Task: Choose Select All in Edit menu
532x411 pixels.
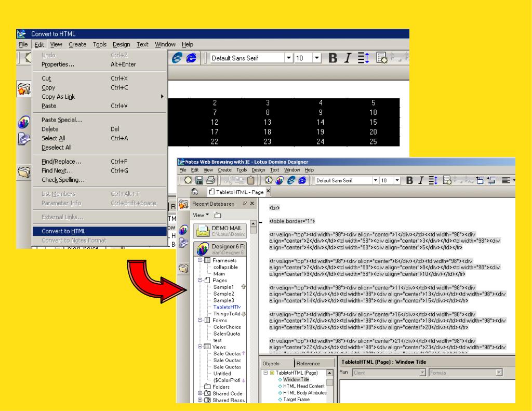Action: [x=100, y=138]
